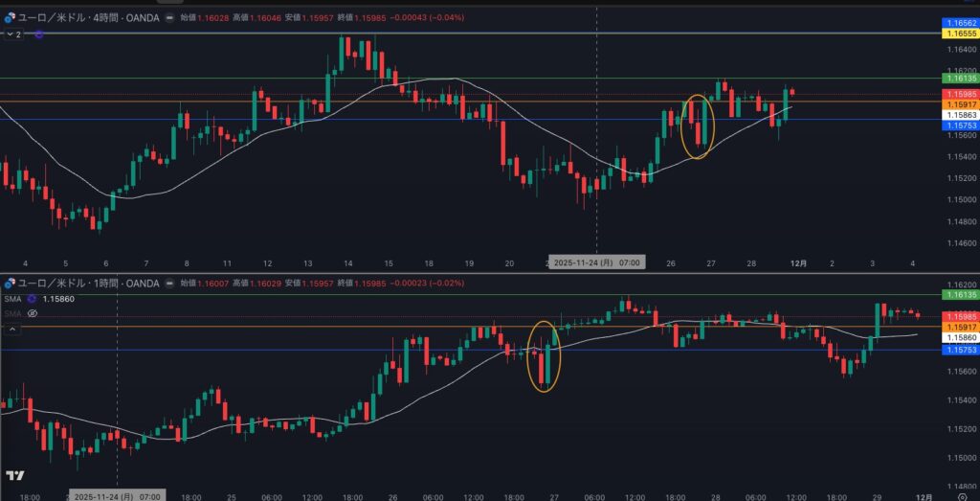Image resolution: width=980 pixels, height=501 pixels.
Task: Click the green 1.16135 label on 4-hour chart
Action: coord(960,79)
